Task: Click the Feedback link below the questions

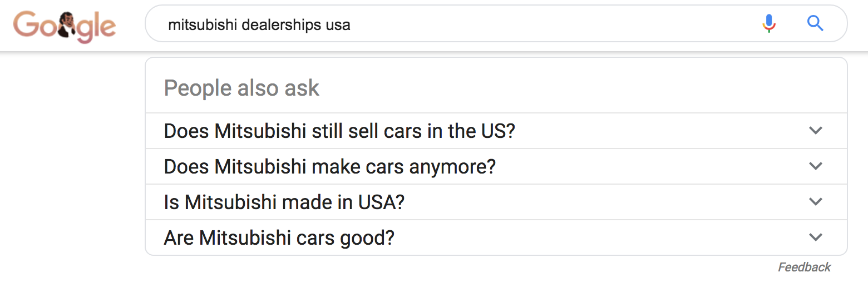Action: (x=804, y=268)
